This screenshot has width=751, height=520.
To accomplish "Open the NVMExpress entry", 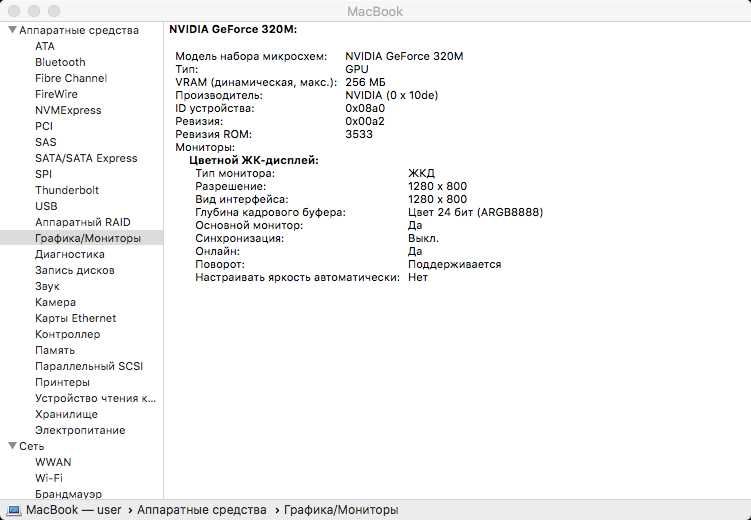I will tap(68, 110).
